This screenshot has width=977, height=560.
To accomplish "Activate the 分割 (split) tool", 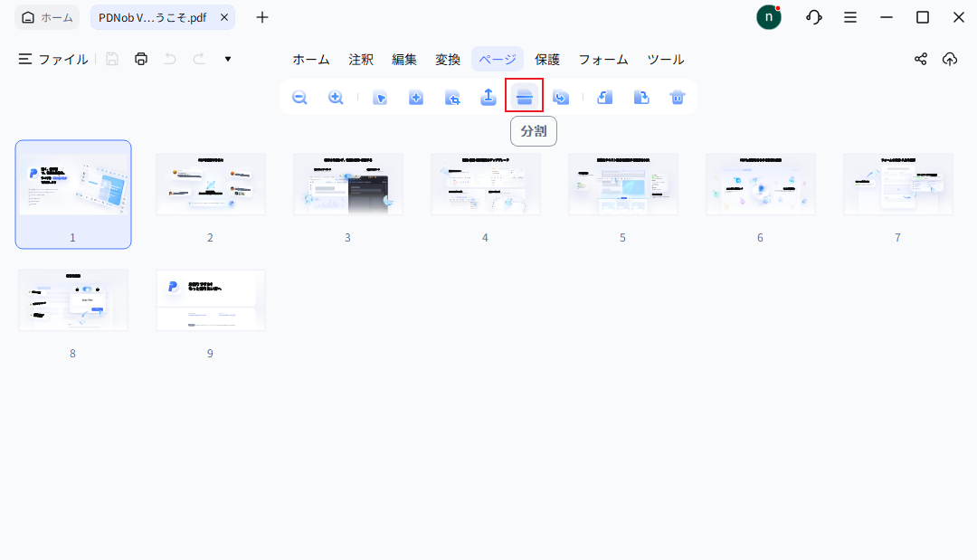I will [525, 97].
